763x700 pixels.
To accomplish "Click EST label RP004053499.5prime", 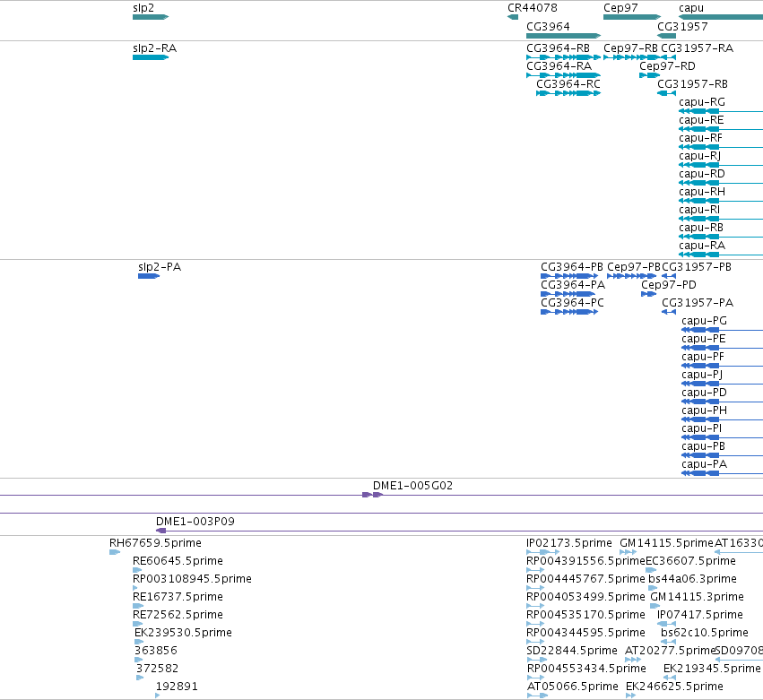I will (585, 597).
